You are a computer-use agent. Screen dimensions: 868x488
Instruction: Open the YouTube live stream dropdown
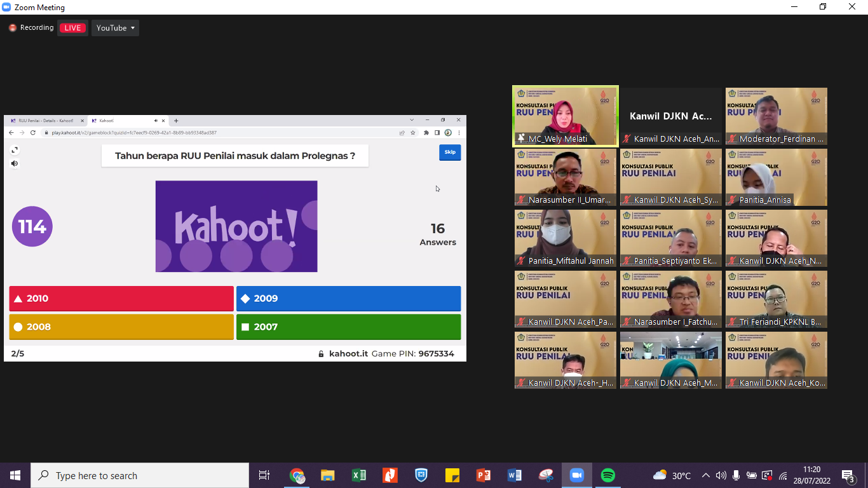[116, 28]
